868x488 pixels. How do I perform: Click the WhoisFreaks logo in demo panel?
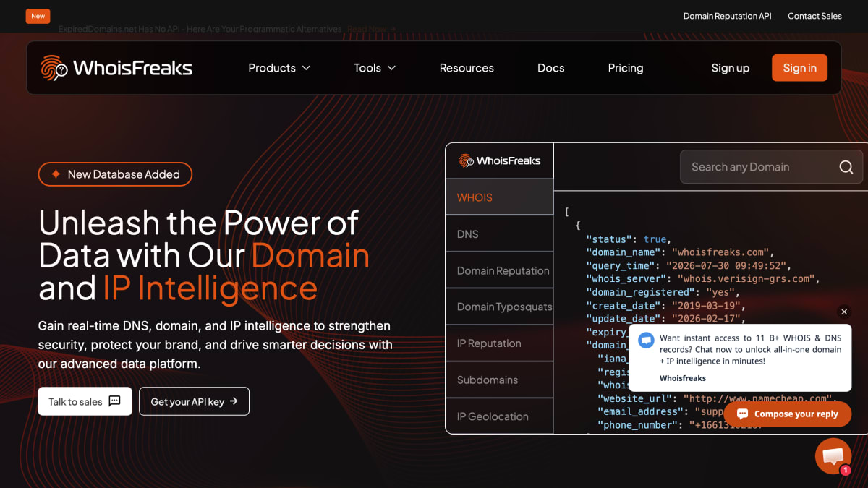point(499,160)
